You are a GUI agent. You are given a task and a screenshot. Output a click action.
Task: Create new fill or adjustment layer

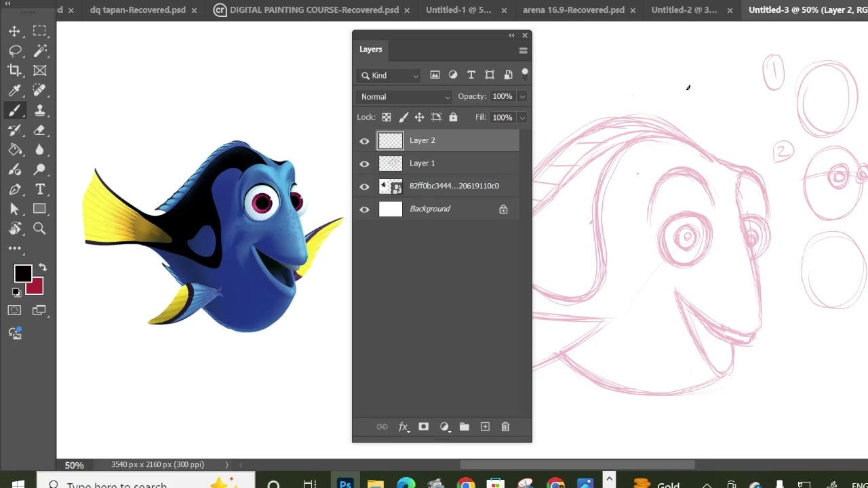pyautogui.click(x=444, y=427)
